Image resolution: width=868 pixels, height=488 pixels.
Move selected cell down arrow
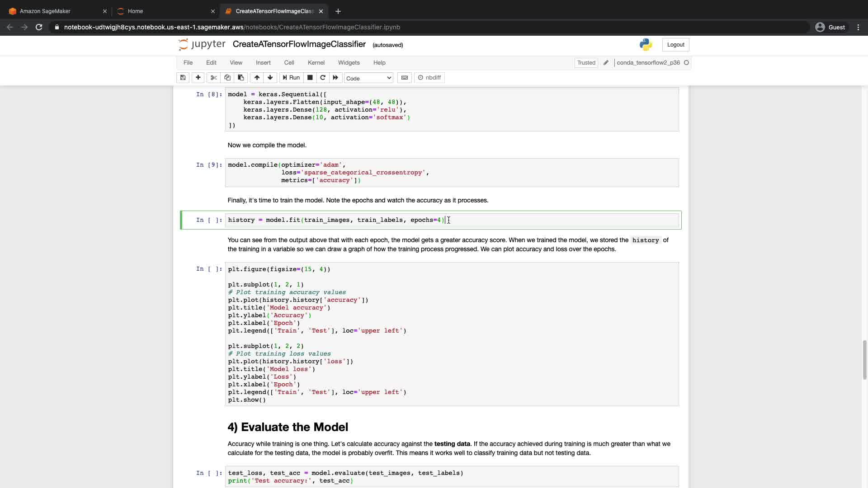270,78
